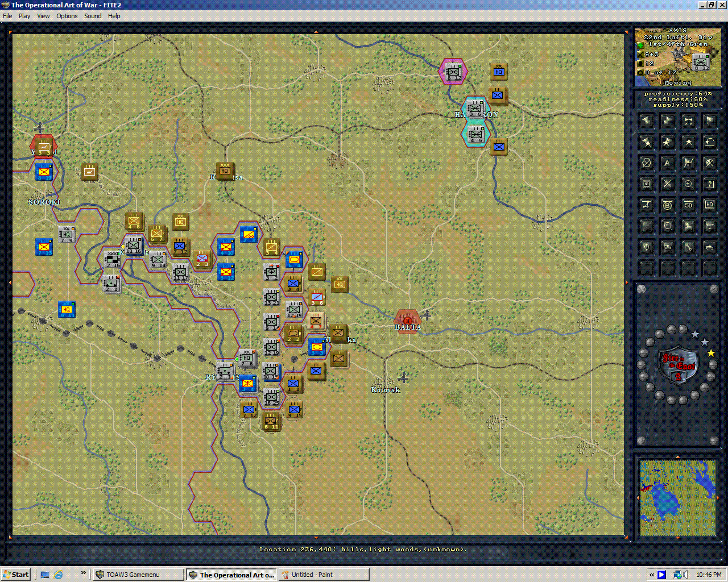The height and width of the screenshot is (582, 728).
Task: Open Internet Explorer from quick launch
Action: 58,575
